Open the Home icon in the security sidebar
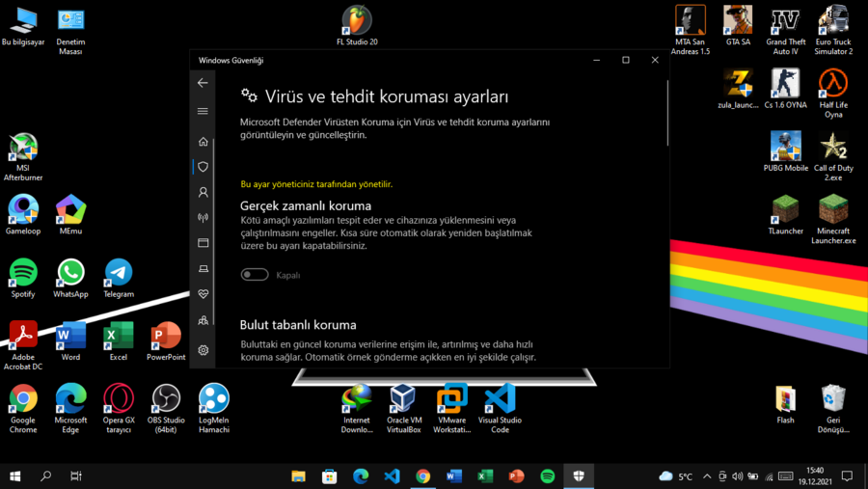This screenshot has width=868, height=489. coord(203,142)
